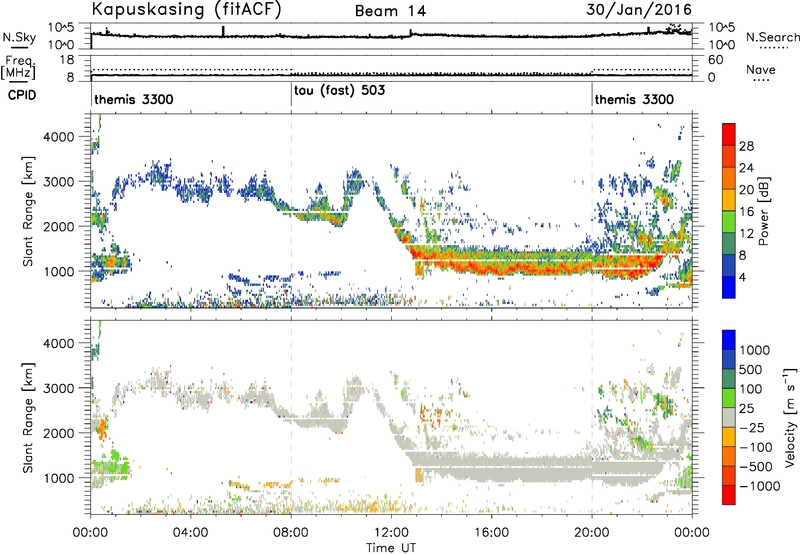Click the 'CPID' row label
Image resolution: width=800 pixels, height=554 pixels.
22,95
